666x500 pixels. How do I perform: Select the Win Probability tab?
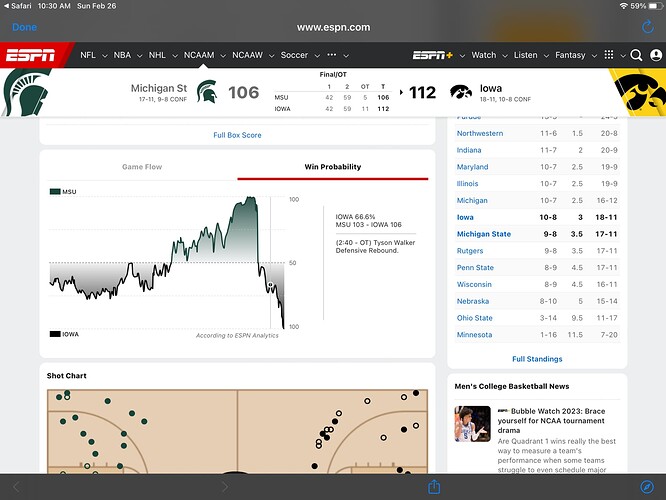coord(333,167)
